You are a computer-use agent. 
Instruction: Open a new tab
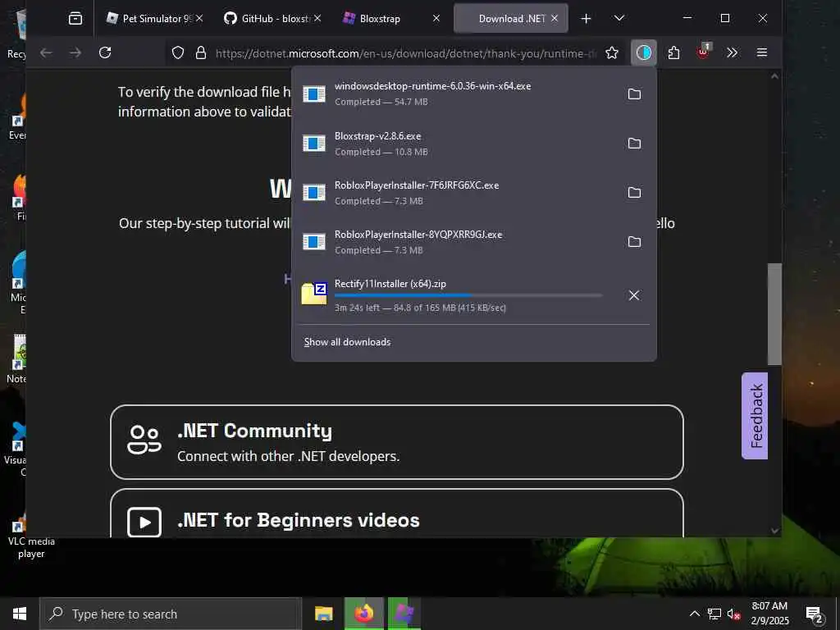tap(586, 19)
